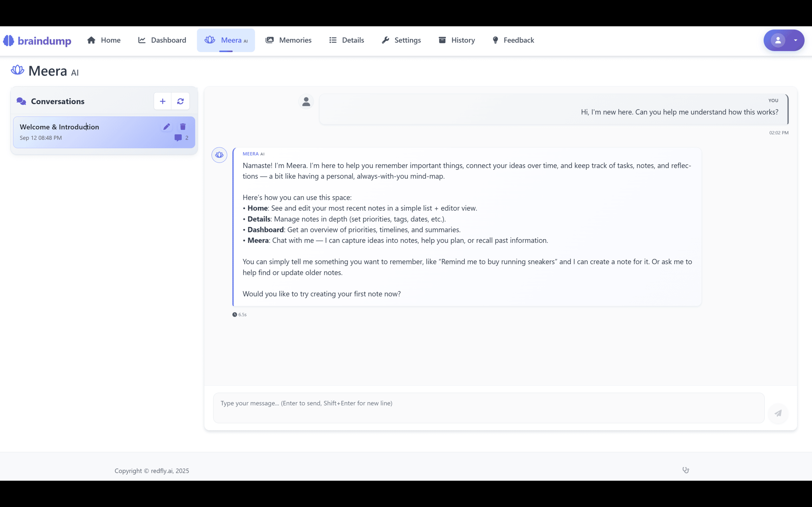Go to the Memories page
This screenshot has width=812, height=507.
pos(289,40)
